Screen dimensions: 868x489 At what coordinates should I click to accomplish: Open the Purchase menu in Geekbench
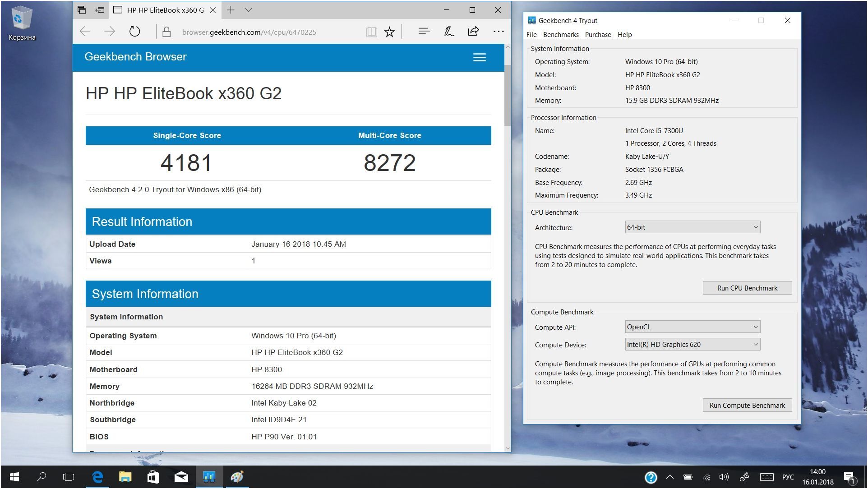pyautogui.click(x=598, y=34)
